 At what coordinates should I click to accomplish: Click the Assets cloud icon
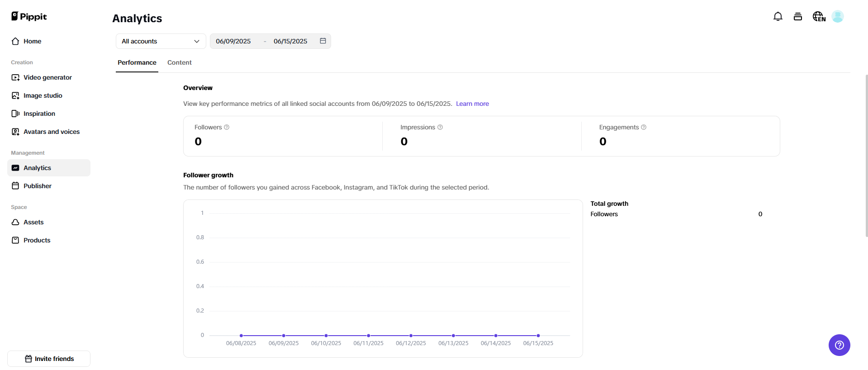[x=15, y=222]
